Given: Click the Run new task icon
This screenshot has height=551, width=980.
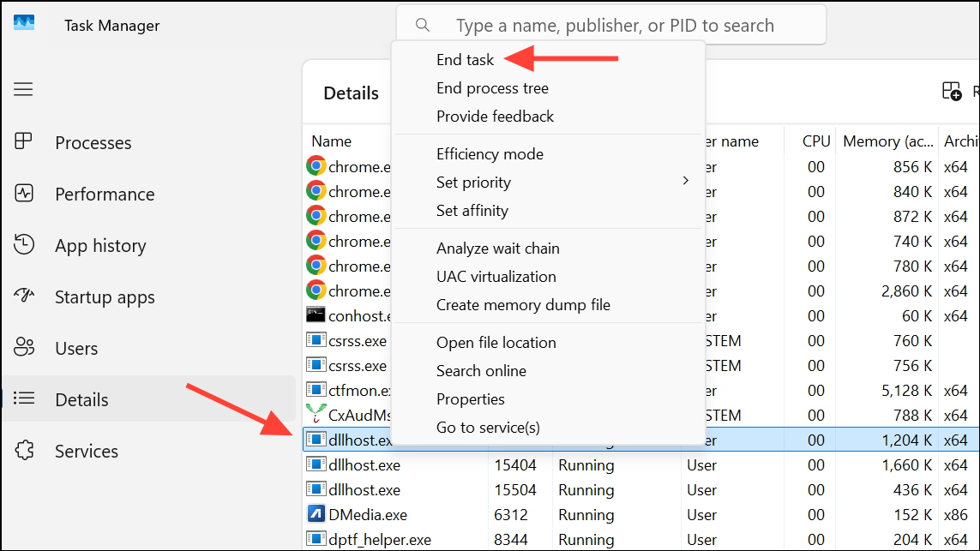Looking at the screenshot, I should (x=953, y=92).
